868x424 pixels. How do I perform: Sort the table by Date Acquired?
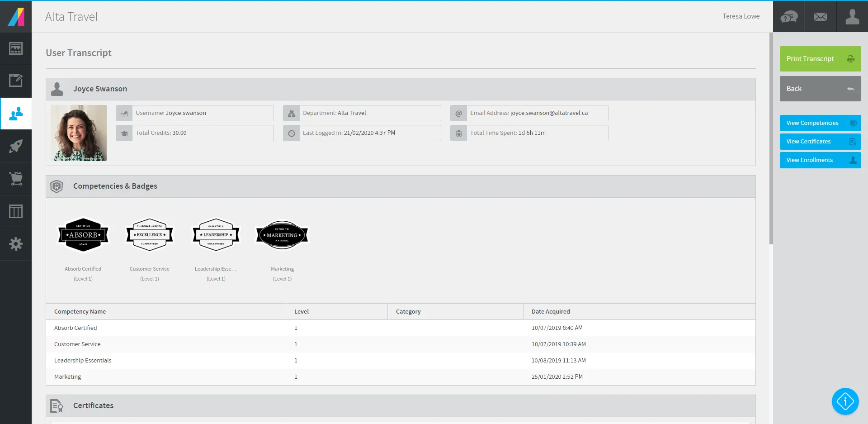pos(551,311)
